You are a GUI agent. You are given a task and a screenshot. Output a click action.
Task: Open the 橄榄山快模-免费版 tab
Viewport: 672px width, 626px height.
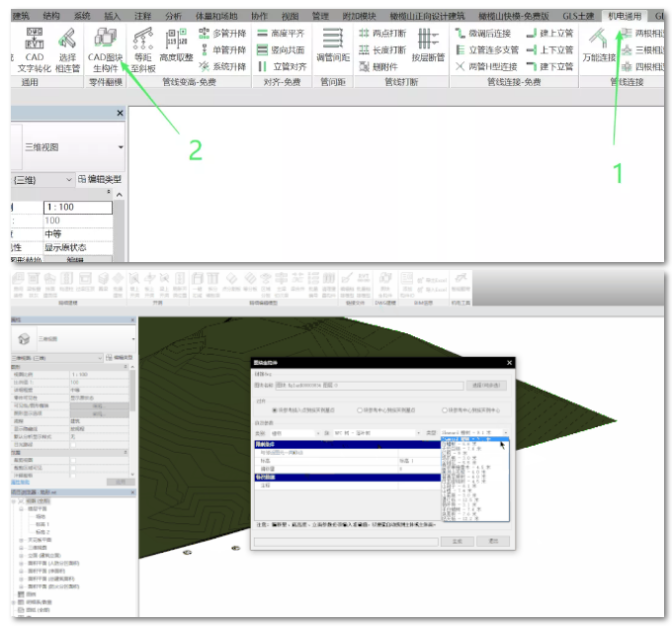pyautogui.click(x=514, y=16)
